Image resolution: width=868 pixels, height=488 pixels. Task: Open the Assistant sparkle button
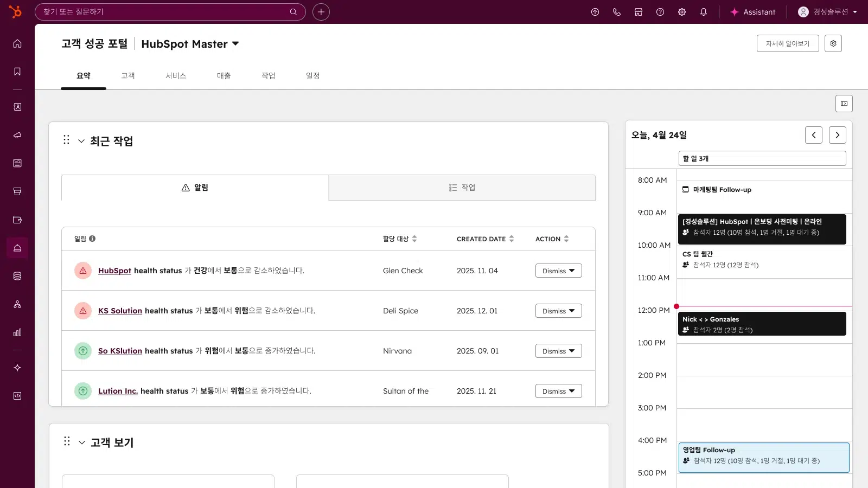click(x=752, y=12)
